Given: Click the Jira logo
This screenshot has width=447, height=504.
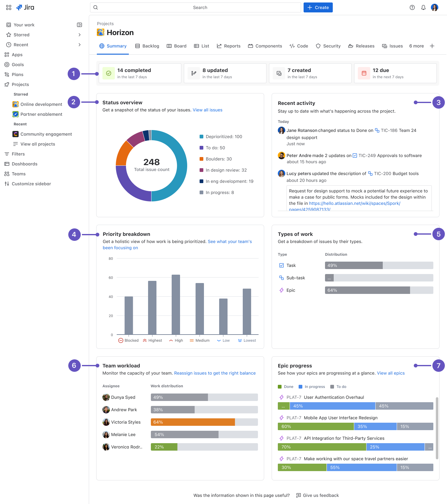Looking at the screenshot, I should (x=25, y=7).
